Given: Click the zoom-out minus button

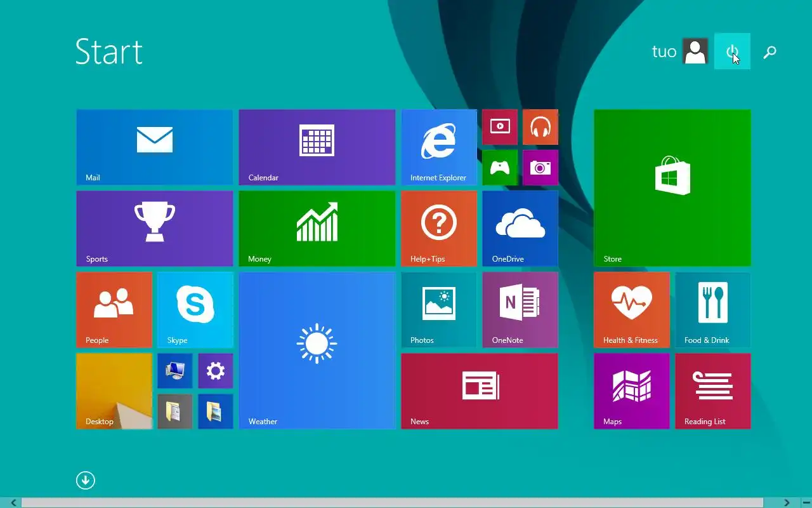Looking at the screenshot, I should [x=806, y=503].
